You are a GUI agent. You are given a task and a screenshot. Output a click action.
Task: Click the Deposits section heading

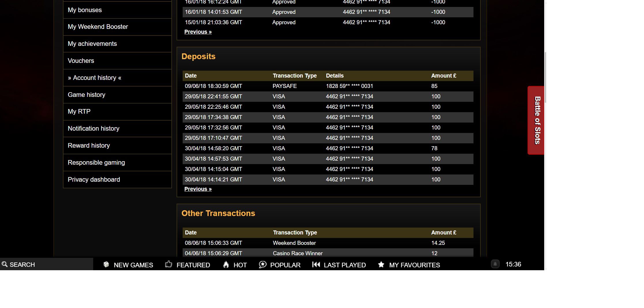199,57
